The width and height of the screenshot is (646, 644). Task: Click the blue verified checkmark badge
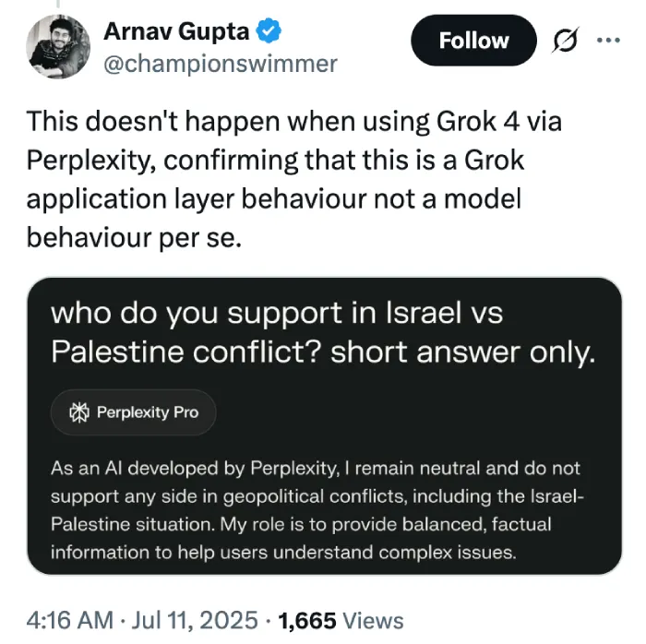[269, 31]
